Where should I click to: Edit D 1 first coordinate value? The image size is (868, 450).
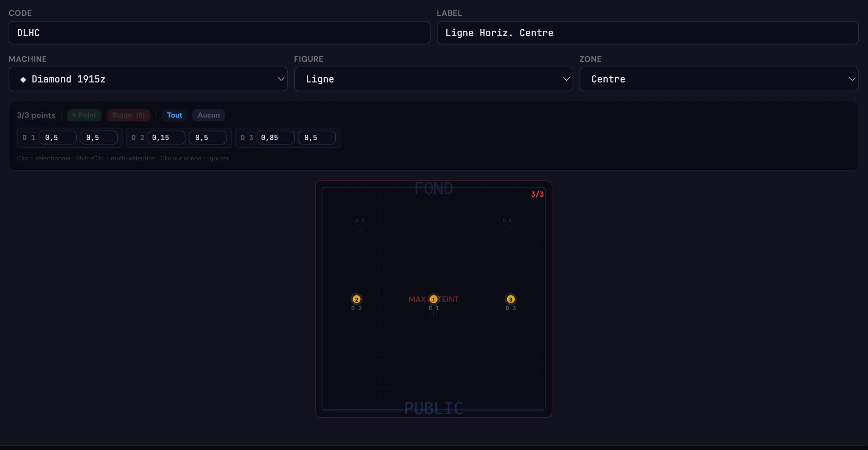(58, 138)
